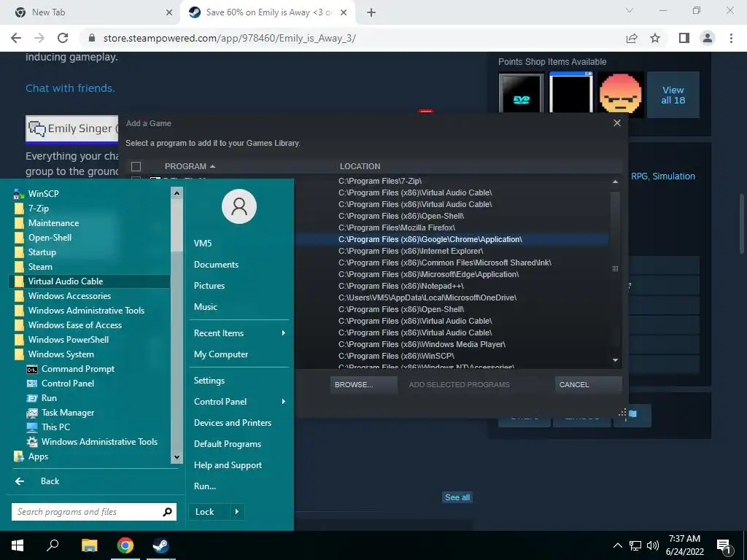Open Devices and Printers

tap(233, 423)
